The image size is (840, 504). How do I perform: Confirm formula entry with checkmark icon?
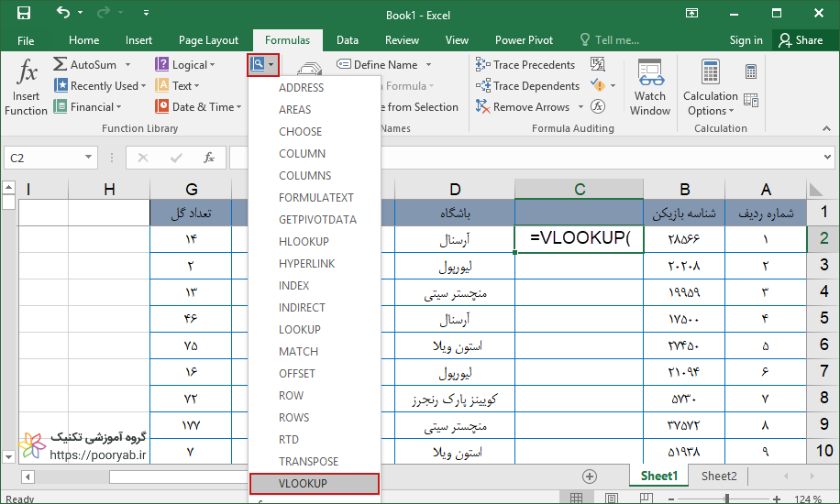(176, 158)
